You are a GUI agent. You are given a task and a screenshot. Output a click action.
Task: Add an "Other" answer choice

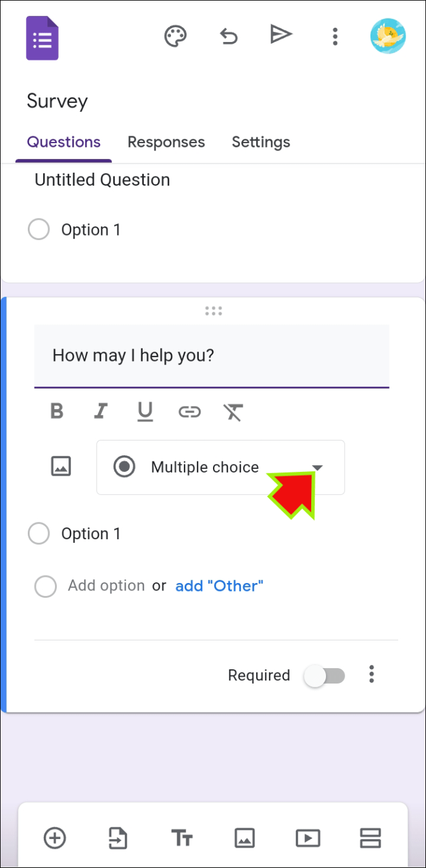[x=219, y=586]
